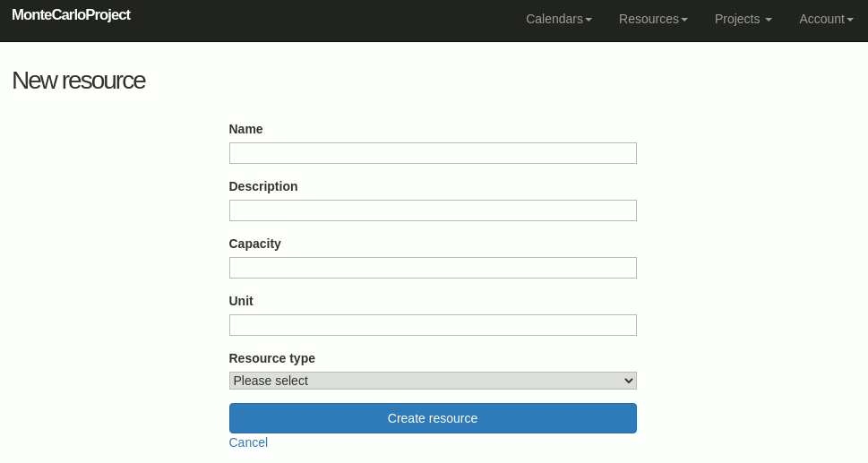The height and width of the screenshot is (463, 868).
Task: Open the Resources dropdown menu
Action: coord(653,20)
